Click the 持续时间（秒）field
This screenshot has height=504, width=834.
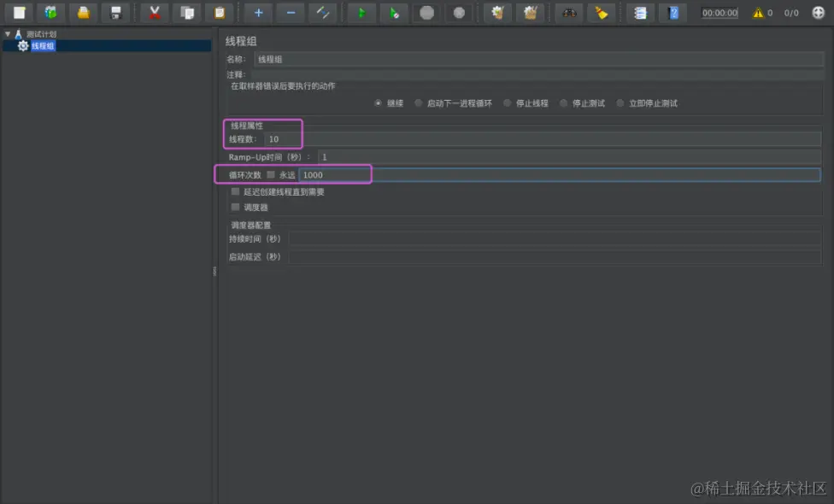click(555, 238)
